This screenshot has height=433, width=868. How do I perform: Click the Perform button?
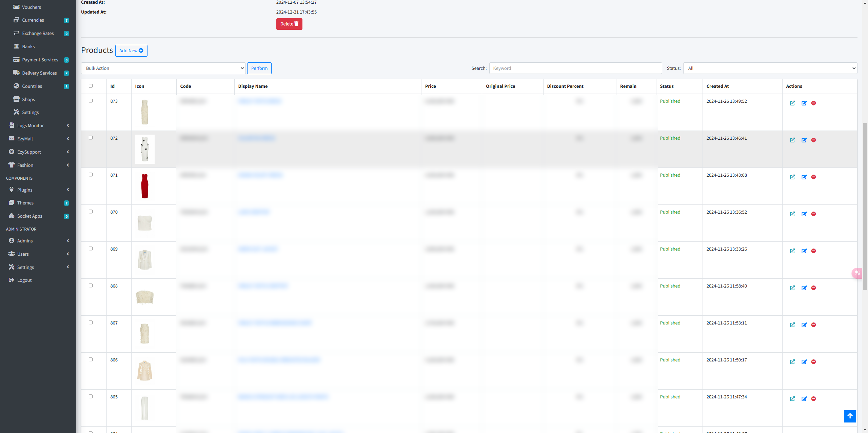pyautogui.click(x=259, y=68)
